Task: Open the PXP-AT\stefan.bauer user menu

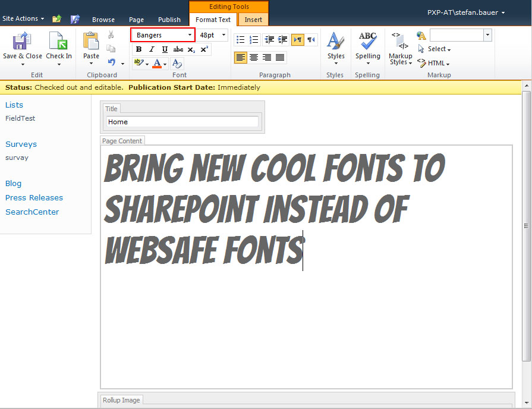Action: point(466,12)
